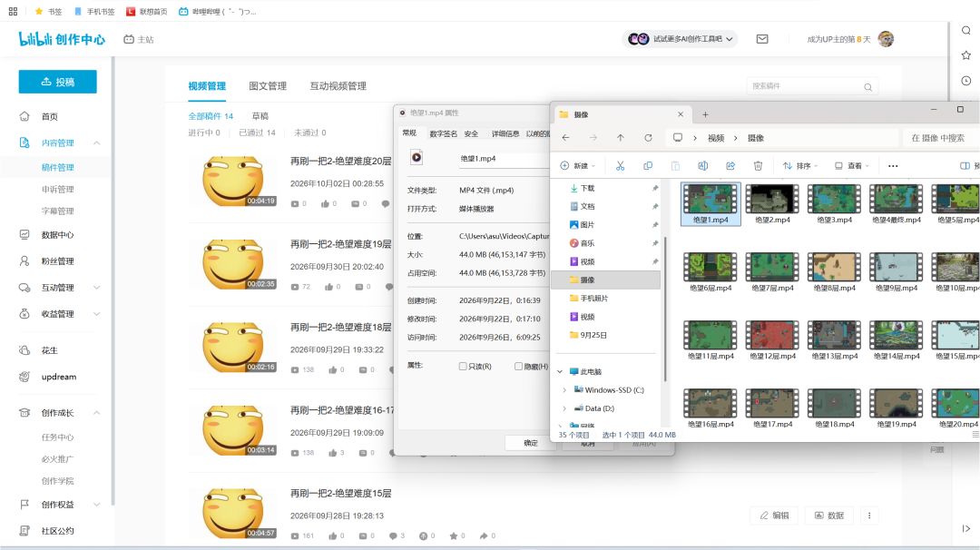Click the user avatar in bilibili header
Viewport: 980px width, 550px height.
886,39
